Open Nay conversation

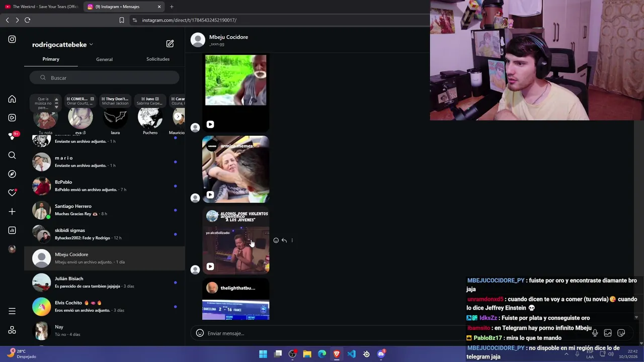104,331
